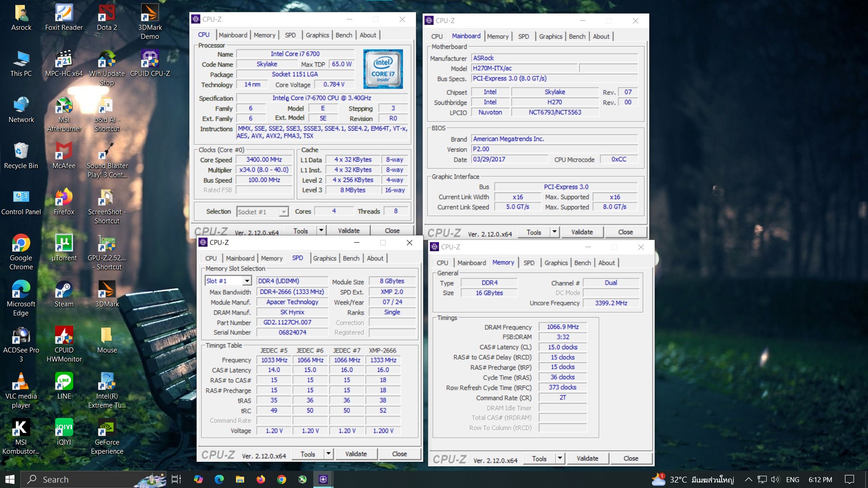Launch LINE desktop icon
The width and height of the screenshot is (868, 488).
(x=64, y=386)
